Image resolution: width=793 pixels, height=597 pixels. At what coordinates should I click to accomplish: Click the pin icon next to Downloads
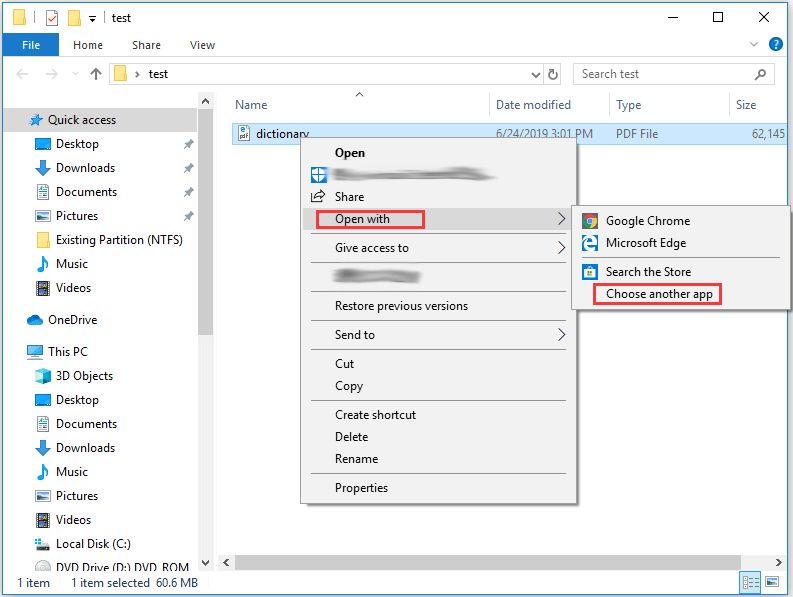[x=189, y=168]
